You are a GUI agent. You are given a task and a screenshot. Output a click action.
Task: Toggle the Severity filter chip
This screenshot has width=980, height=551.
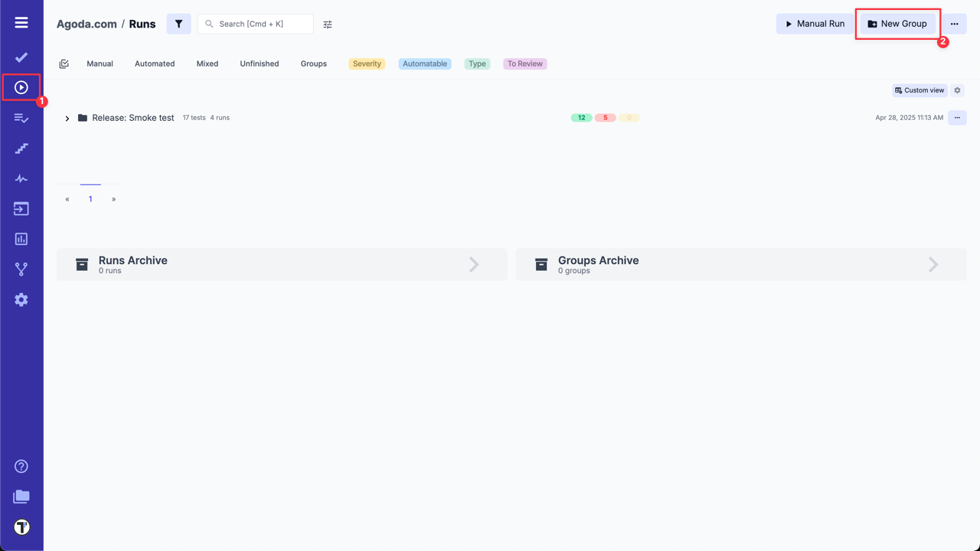tap(366, 64)
